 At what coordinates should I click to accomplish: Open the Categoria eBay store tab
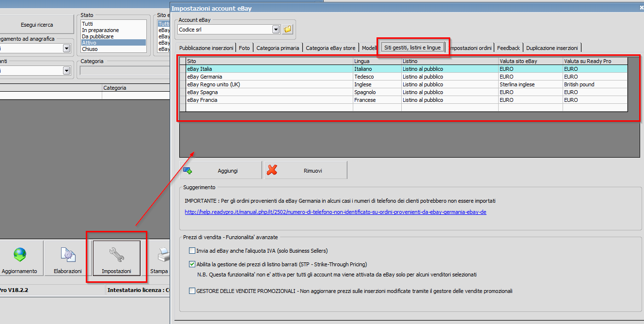[330, 48]
